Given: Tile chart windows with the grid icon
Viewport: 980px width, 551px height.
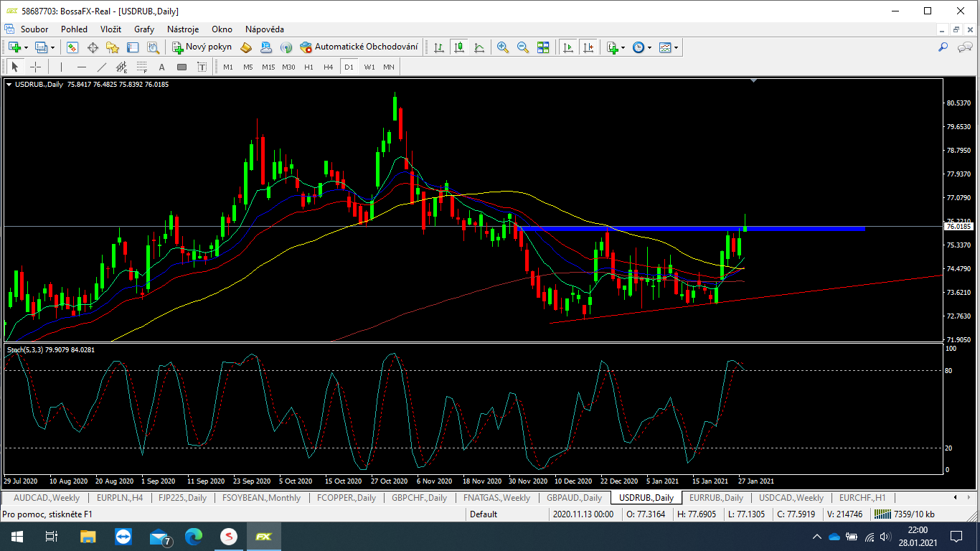Looking at the screenshot, I should pos(543,47).
